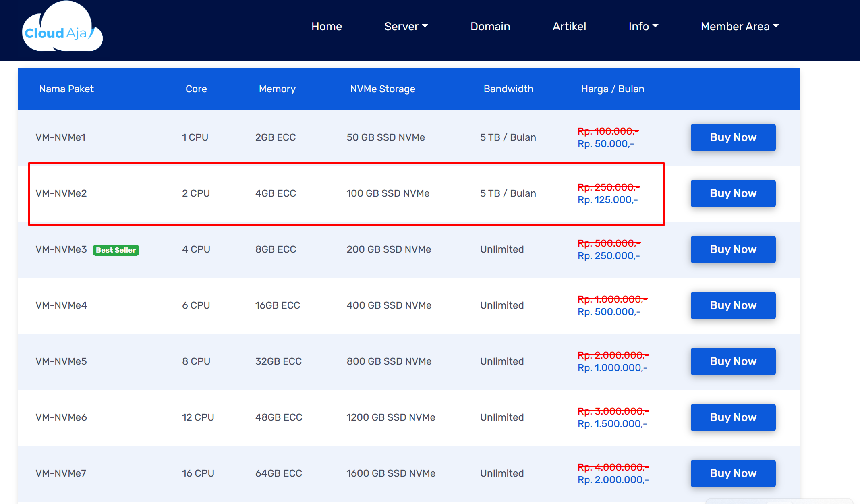Expand the Info dropdown menu
This screenshot has height=504, width=860.
coord(643,27)
